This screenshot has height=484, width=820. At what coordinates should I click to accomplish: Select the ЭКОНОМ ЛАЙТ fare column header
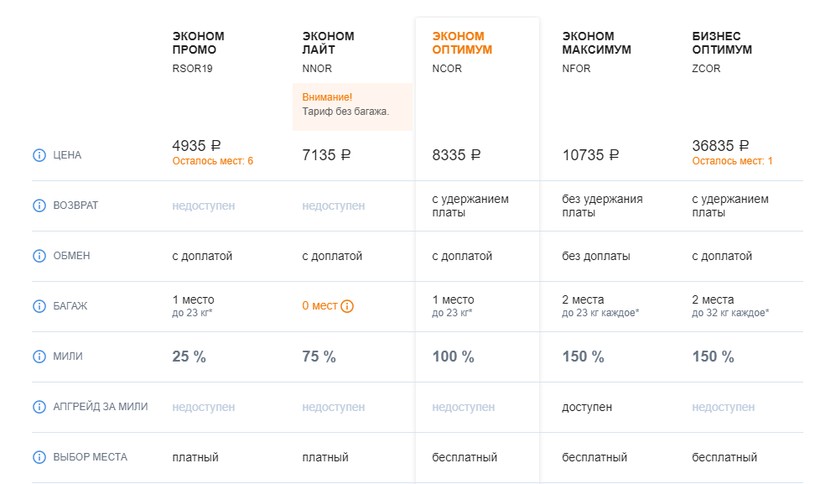(x=328, y=43)
